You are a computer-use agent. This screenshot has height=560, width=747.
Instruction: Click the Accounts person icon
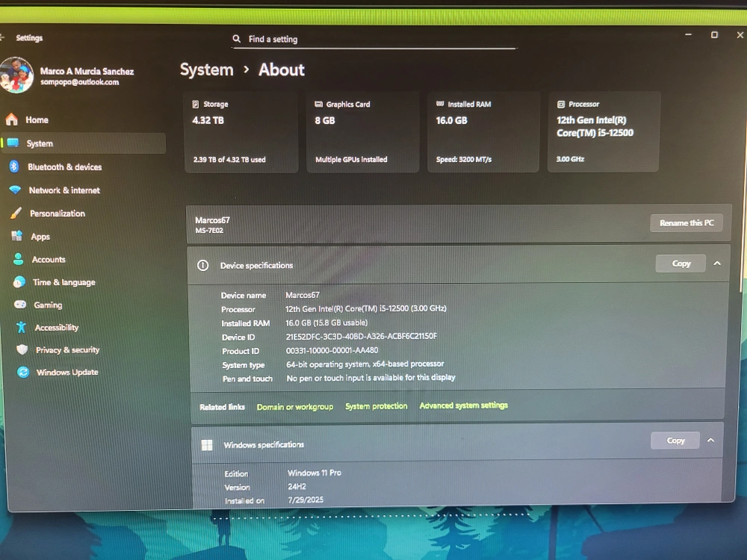(18, 258)
